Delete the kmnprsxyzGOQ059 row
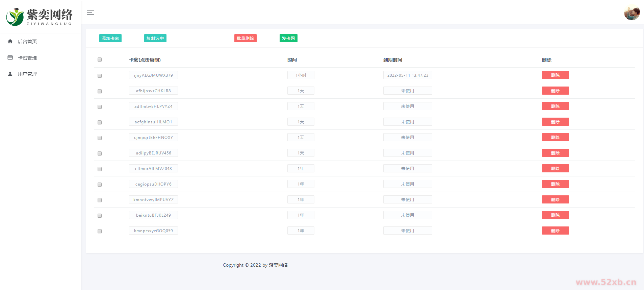This screenshot has width=644, height=290. pos(555,231)
